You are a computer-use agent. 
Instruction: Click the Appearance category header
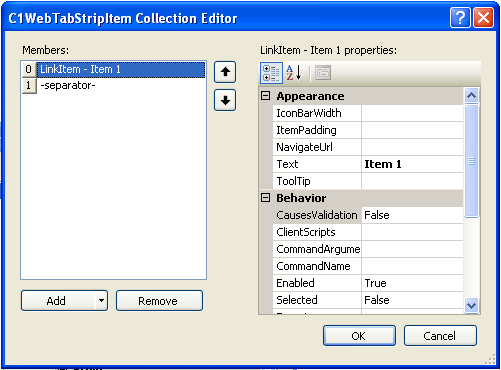pos(361,96)
